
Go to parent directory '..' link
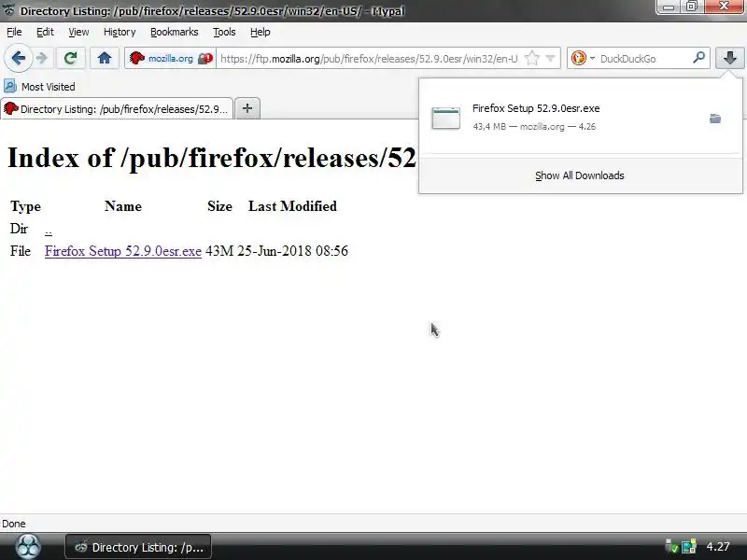49,231
